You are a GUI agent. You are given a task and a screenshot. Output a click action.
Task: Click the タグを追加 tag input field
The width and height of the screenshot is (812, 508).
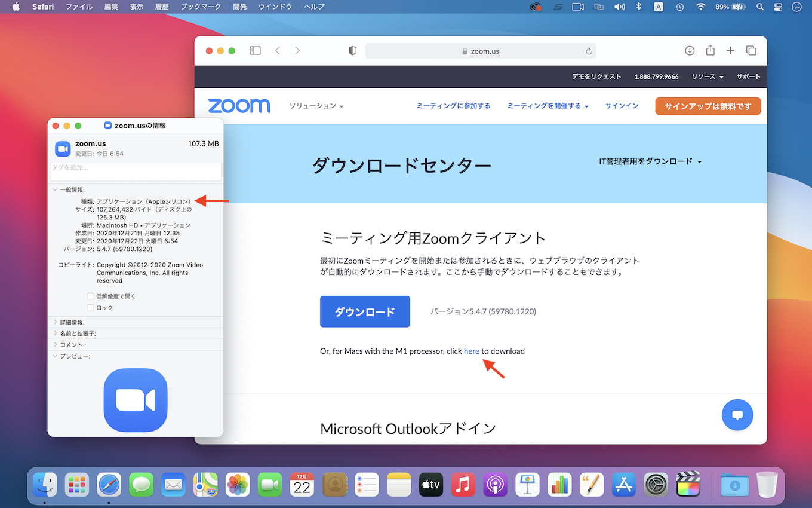(136, 172)
